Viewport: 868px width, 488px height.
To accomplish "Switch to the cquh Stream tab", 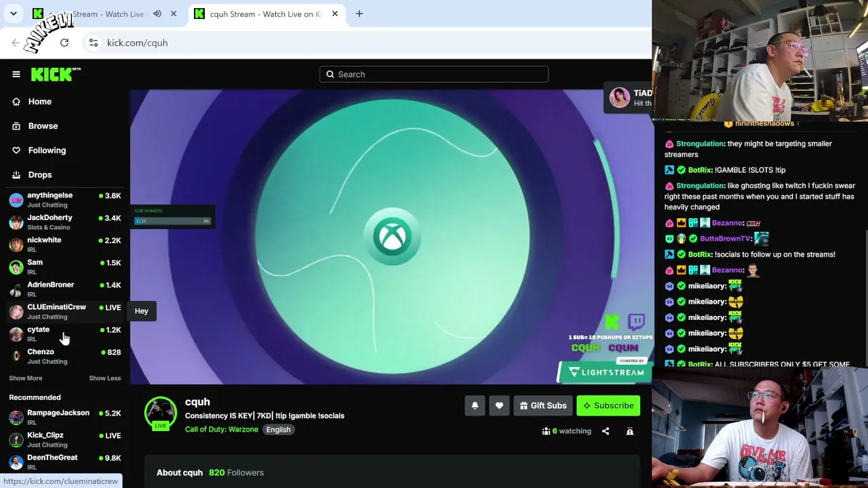I will click(x=267, y=14).
